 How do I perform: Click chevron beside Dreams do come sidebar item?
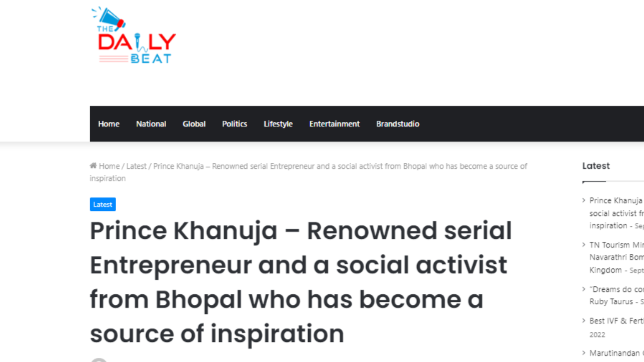coord(584,289)
